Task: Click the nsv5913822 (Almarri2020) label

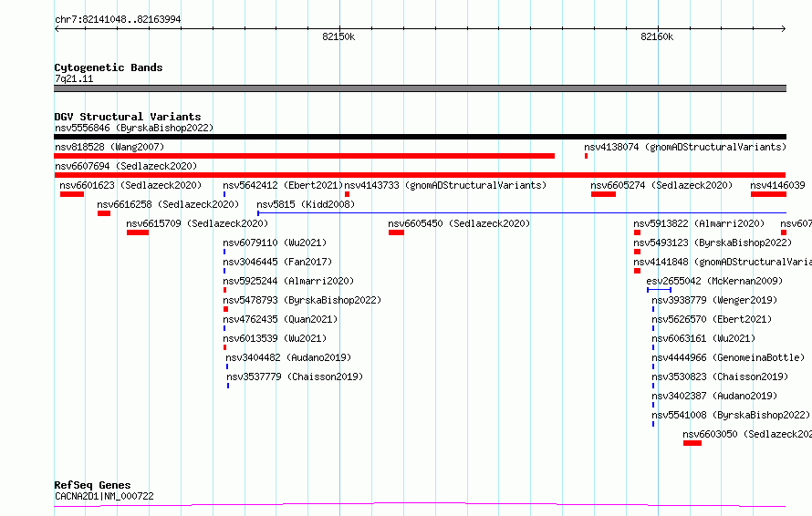Action: click(x=699, y=223)
